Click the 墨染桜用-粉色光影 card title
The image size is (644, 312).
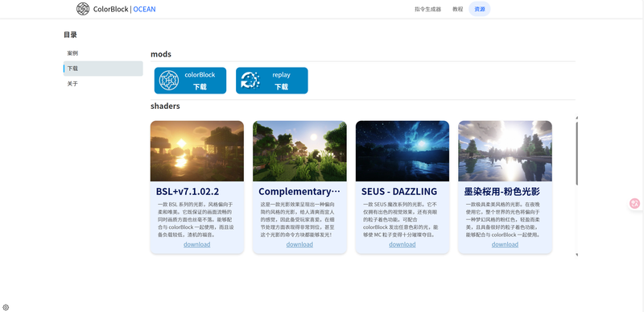tap(502, 192)
